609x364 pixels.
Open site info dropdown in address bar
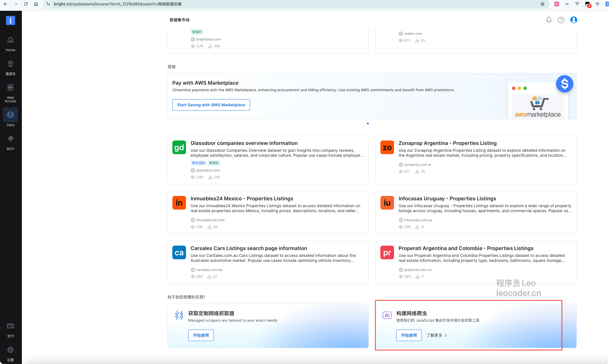[48, 4]
